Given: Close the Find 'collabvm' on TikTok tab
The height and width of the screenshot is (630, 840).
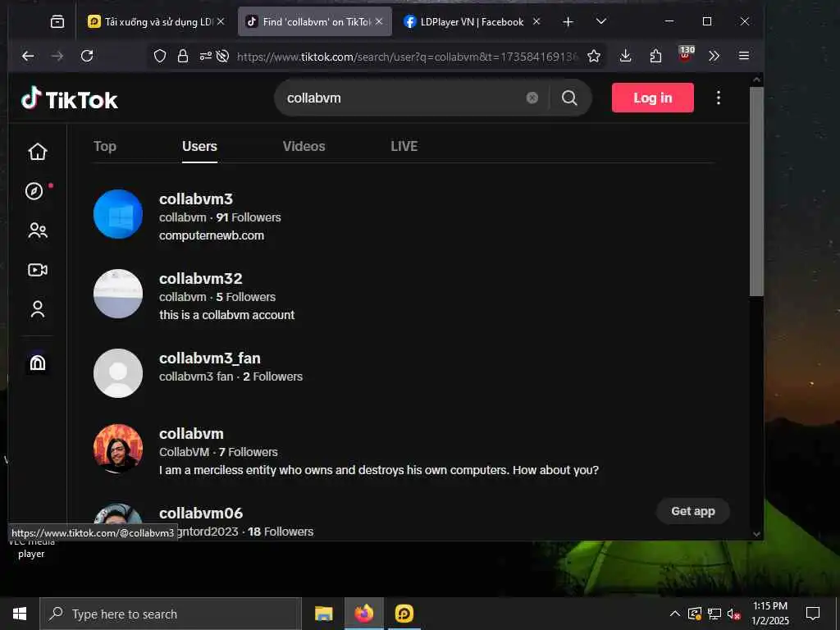Looking at the screenshot, I should pyautogui.click(x=379, y=21).
